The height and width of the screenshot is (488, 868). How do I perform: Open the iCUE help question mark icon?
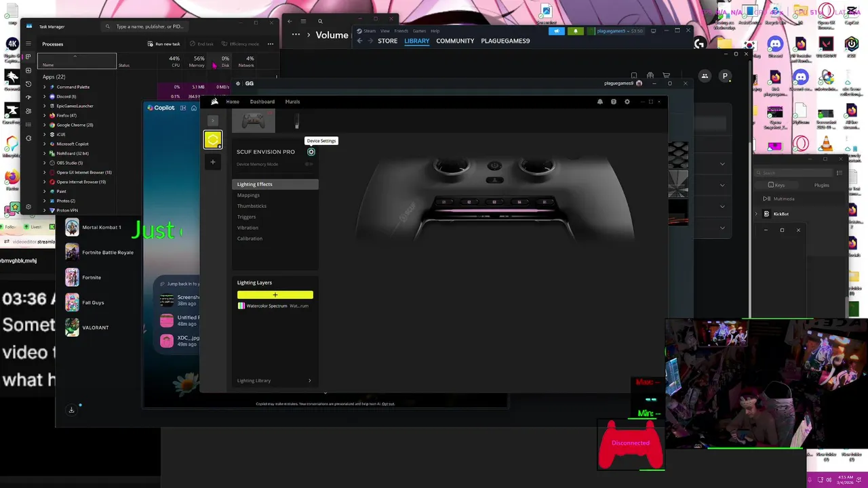pos(614,102)
